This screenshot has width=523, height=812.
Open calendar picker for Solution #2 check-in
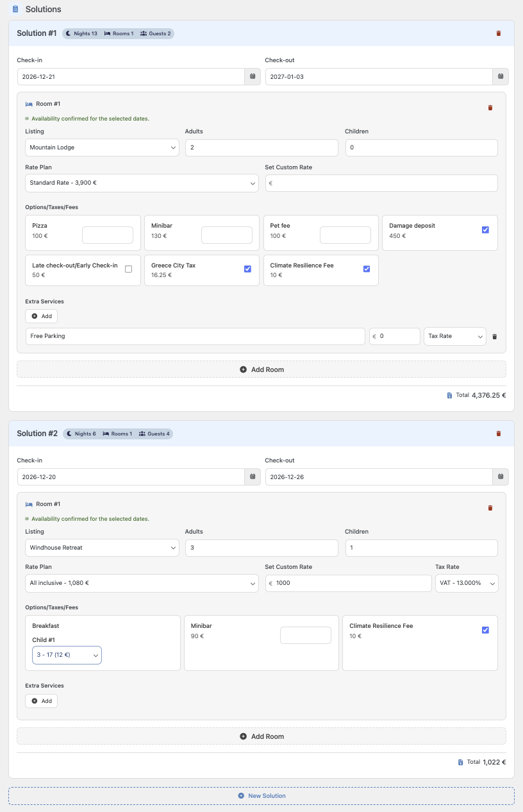253,477
